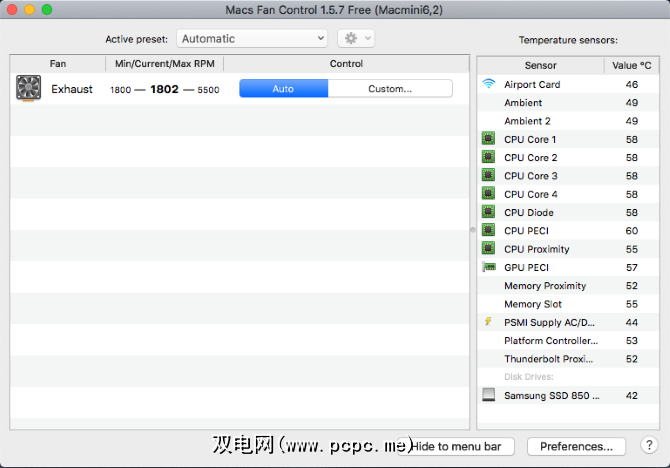Click the Samsung SSD 850 temperature 42
Image resolution: width=670 pixels, height=468 pixels.
click(x=632, y=395)
